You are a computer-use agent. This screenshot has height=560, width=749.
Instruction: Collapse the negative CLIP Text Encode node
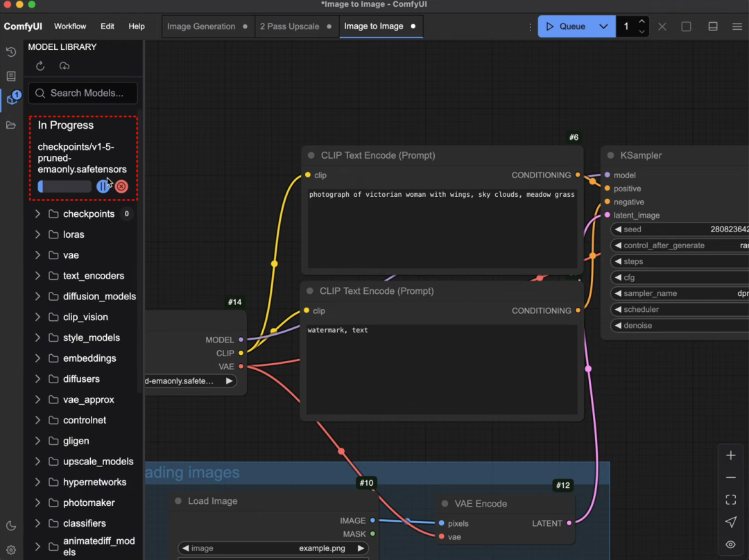(310, 291)
